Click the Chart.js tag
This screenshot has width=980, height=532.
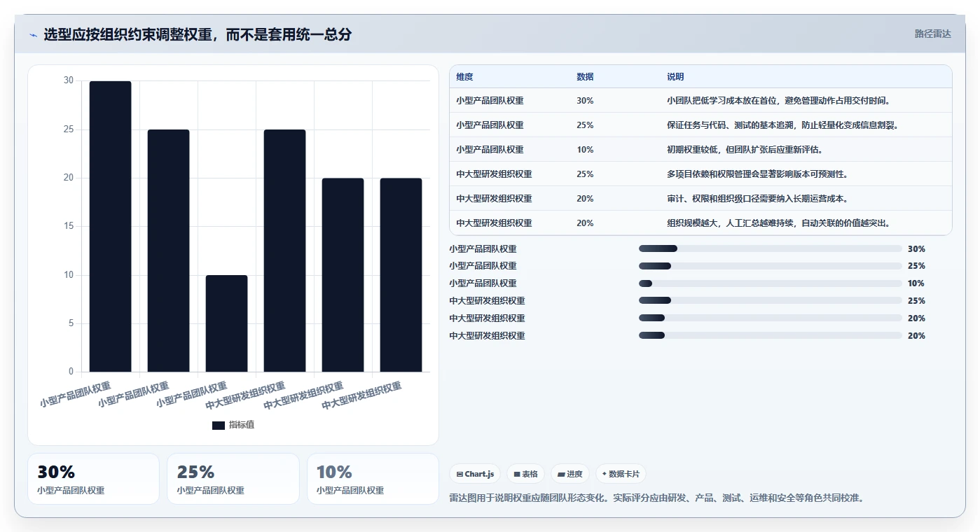(x=475, y=474)
